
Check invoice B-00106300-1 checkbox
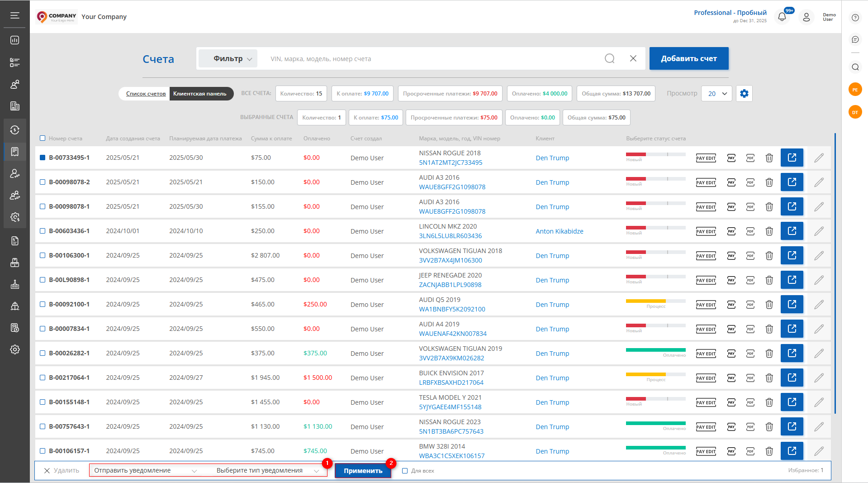43,255
